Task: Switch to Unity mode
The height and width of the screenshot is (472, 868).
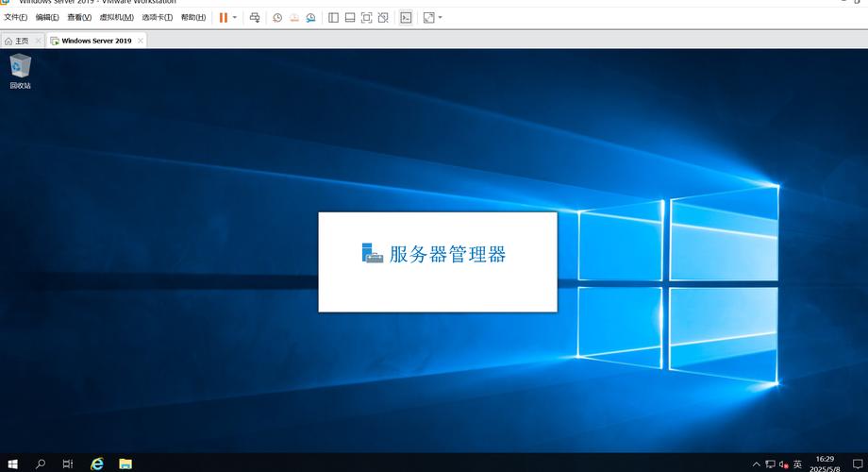Action: (x=383, y=18)
